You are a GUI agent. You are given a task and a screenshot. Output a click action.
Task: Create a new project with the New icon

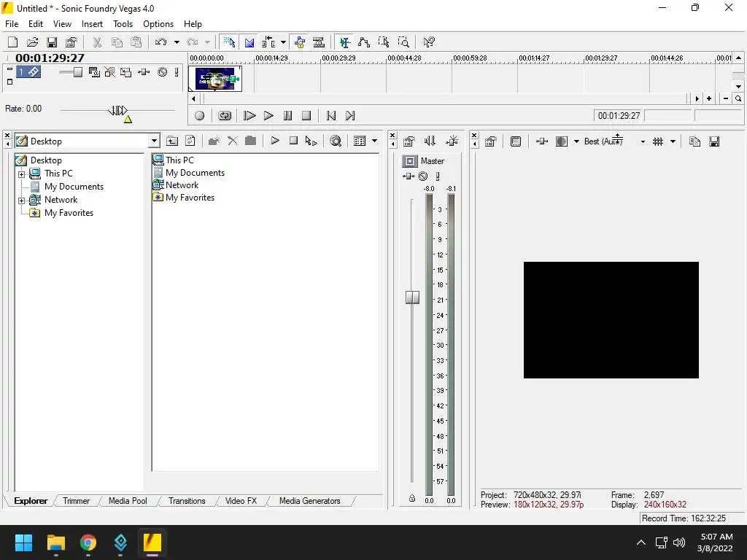click(13, 42)
